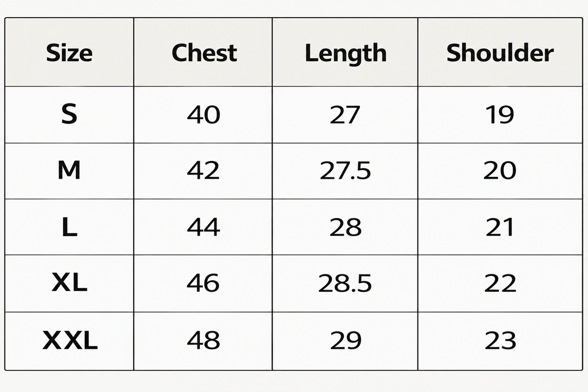
Task: Click the L size row label
Action: point(69,227)
